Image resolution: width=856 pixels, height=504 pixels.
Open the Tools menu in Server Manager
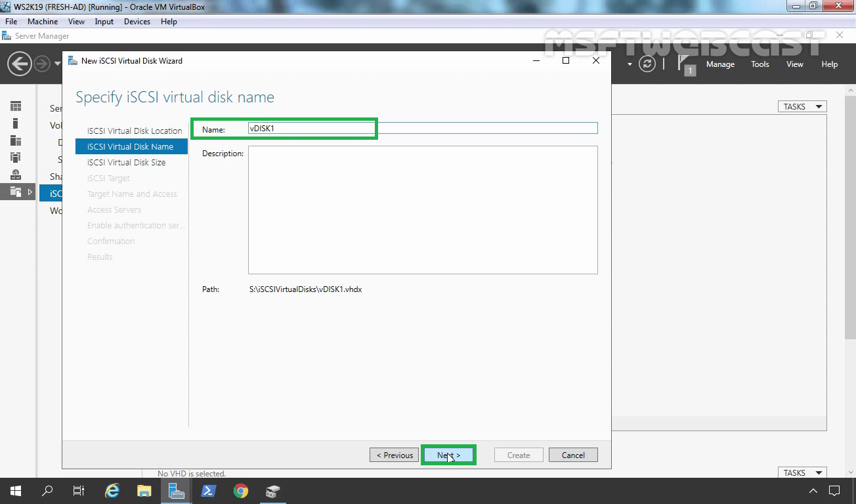click(x=760, y=64)
